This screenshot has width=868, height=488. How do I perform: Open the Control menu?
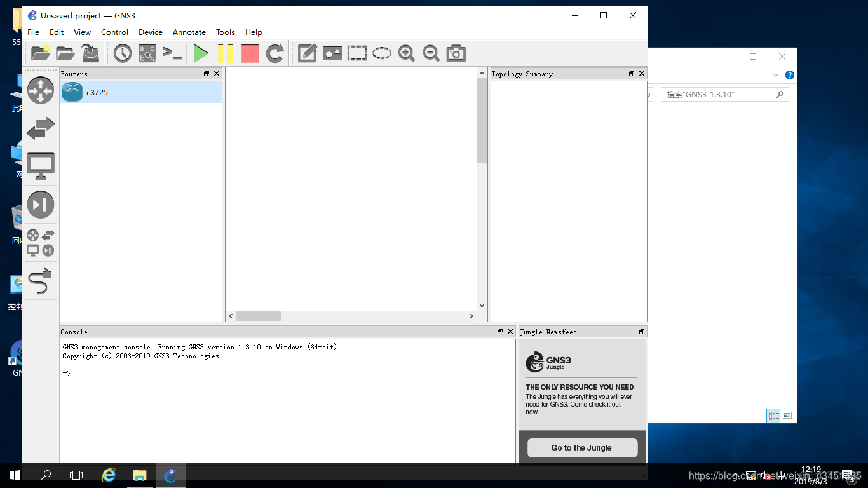114,32
